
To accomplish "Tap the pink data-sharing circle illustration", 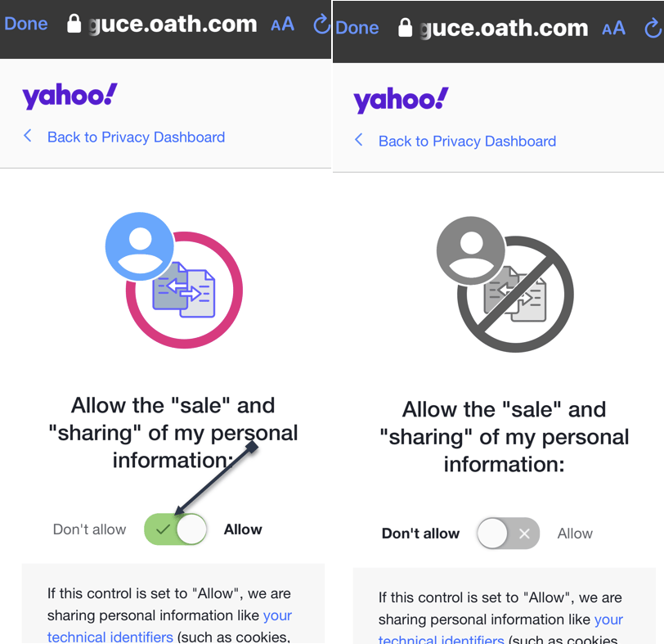I will [x=184, y=290].
